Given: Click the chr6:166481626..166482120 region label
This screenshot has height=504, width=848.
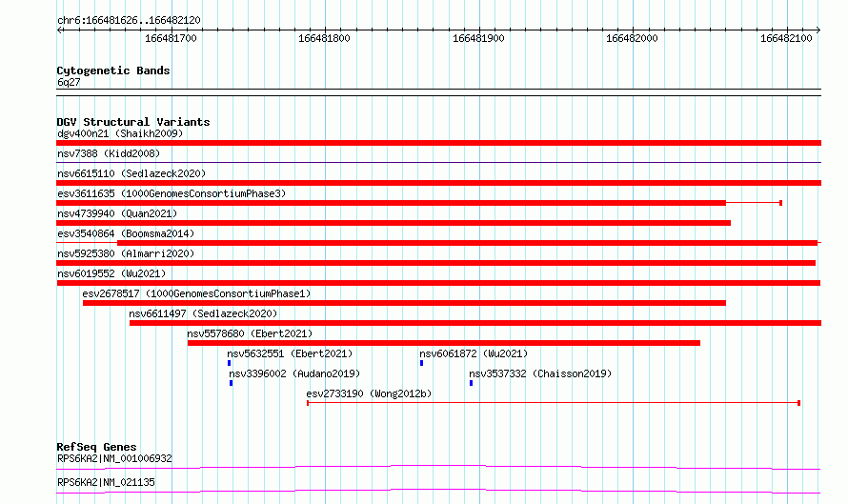Looking at the screenshot, I should (x=129, y=20).
